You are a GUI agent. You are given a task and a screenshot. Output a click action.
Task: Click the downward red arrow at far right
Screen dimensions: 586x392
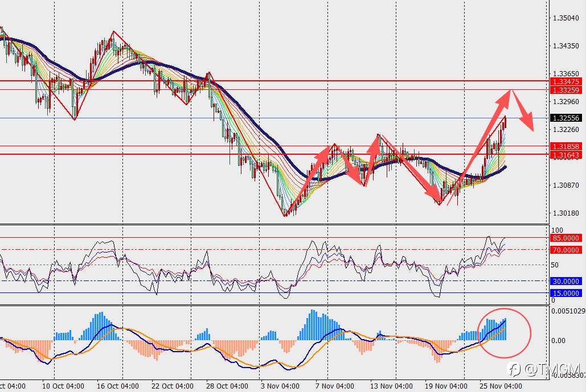pyautogui.click(x=522, y=110)
